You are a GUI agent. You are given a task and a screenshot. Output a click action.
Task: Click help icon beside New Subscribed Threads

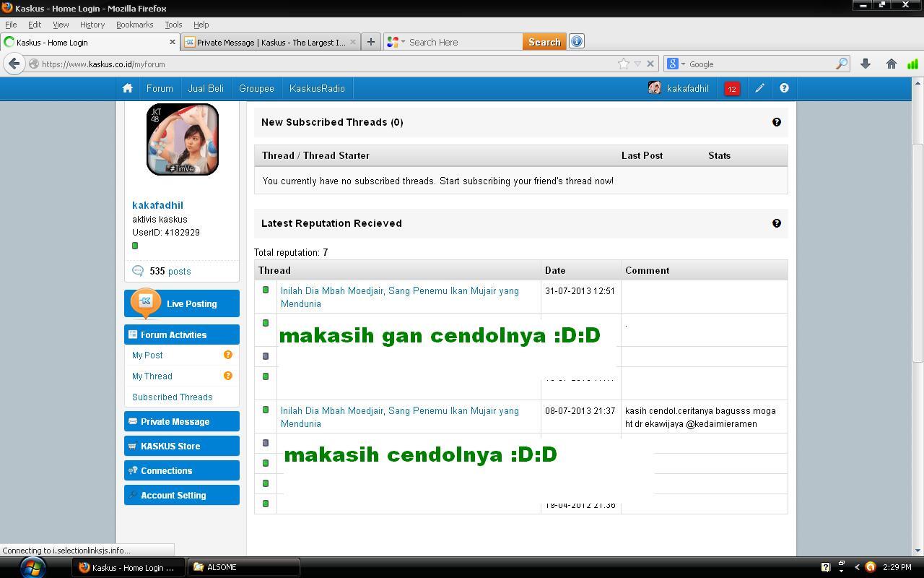click(x=777, y=122)
